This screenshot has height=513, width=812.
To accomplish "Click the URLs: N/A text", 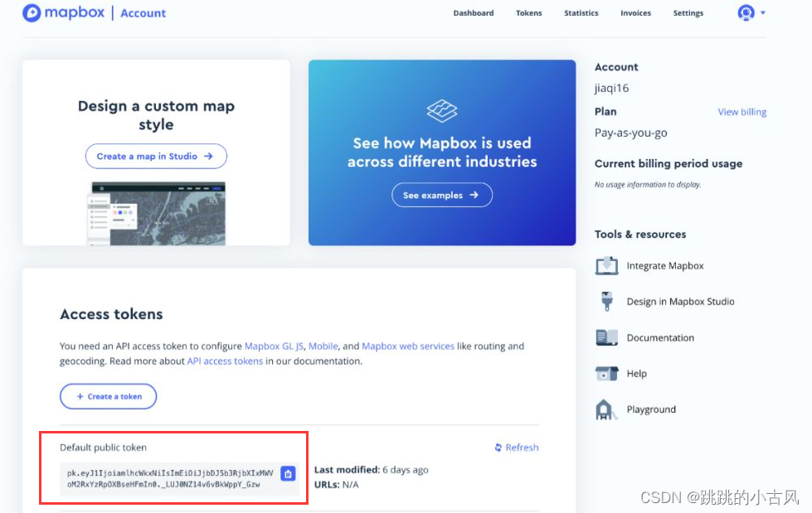I will tap(336, 485).
